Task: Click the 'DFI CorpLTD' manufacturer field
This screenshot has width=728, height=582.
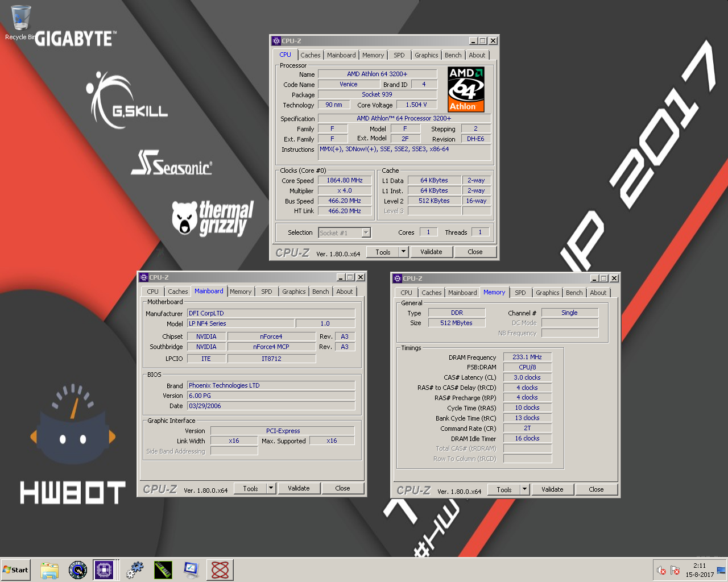Action: (271, 313)
